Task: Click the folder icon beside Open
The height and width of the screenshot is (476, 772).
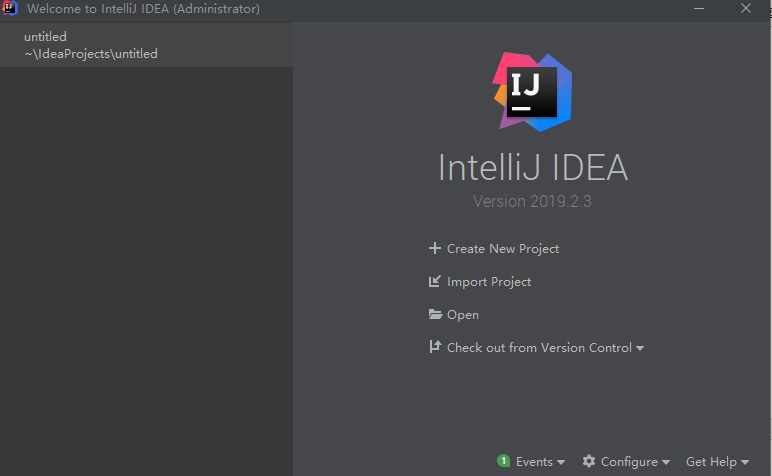Action: [434, 315]
